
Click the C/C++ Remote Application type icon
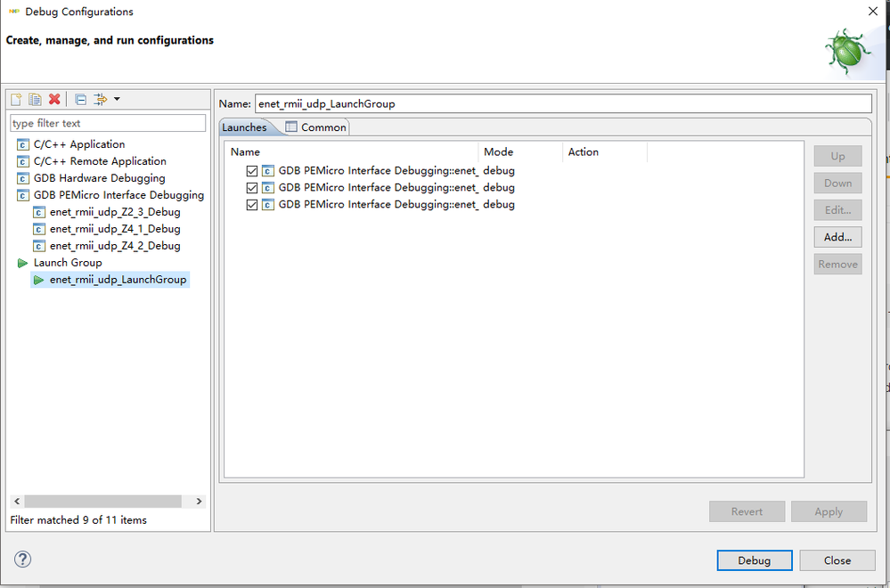22,162
